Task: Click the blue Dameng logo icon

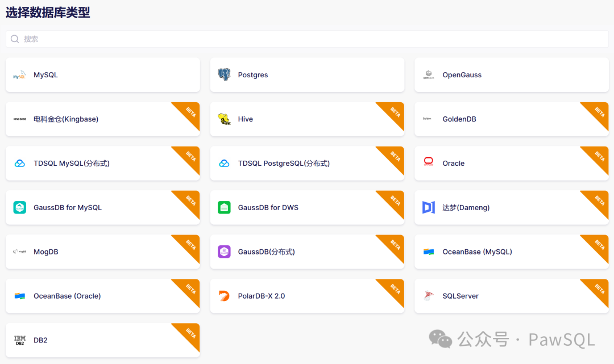Action: click(429, 207)
